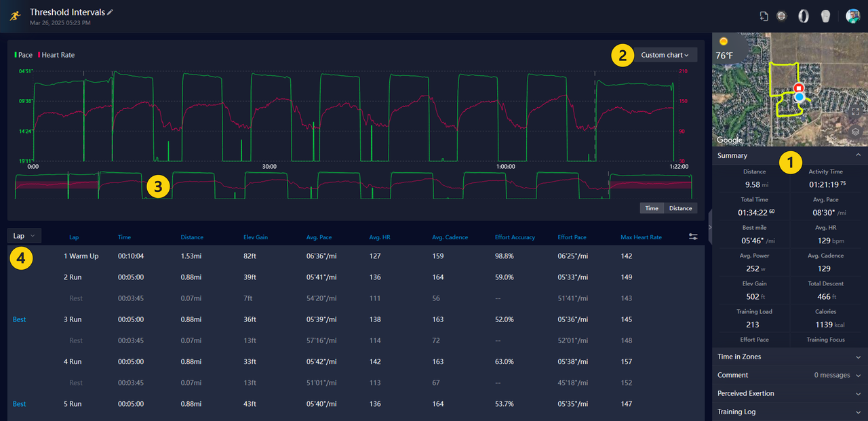868x421 pixels.
Task: Click the ring device icon
Action: click(803, 16)
